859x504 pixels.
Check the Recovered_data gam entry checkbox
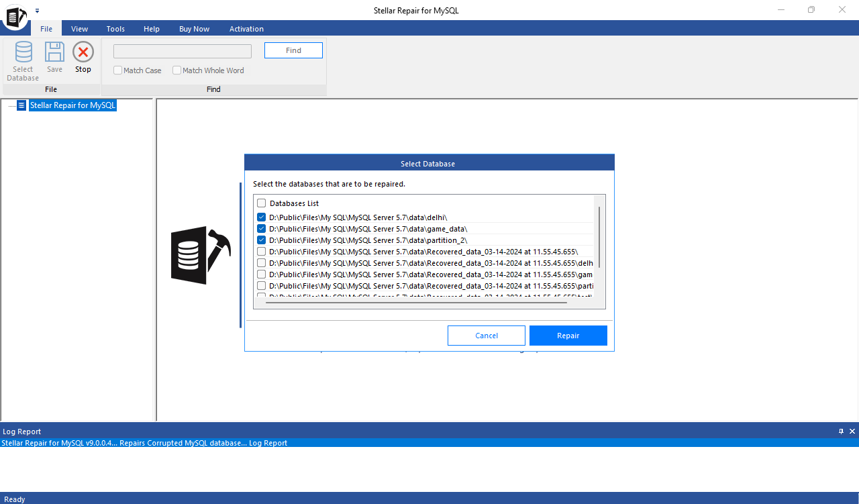(262, 274)
